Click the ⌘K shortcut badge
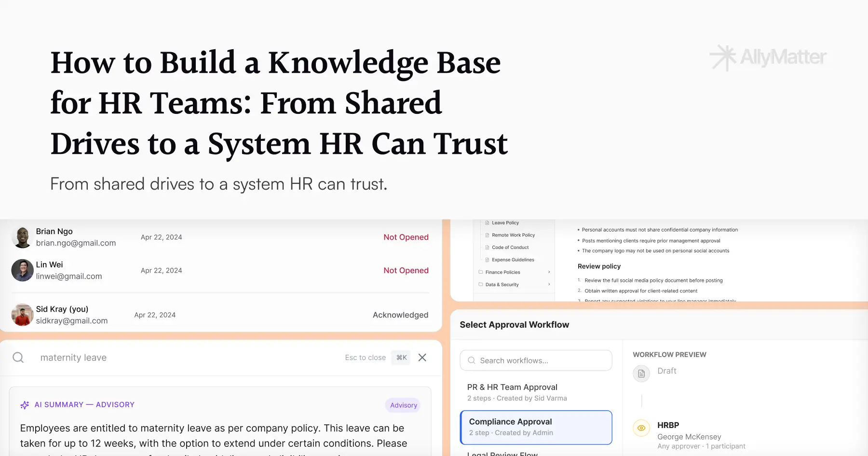868x456 pixels. [401, 358]
